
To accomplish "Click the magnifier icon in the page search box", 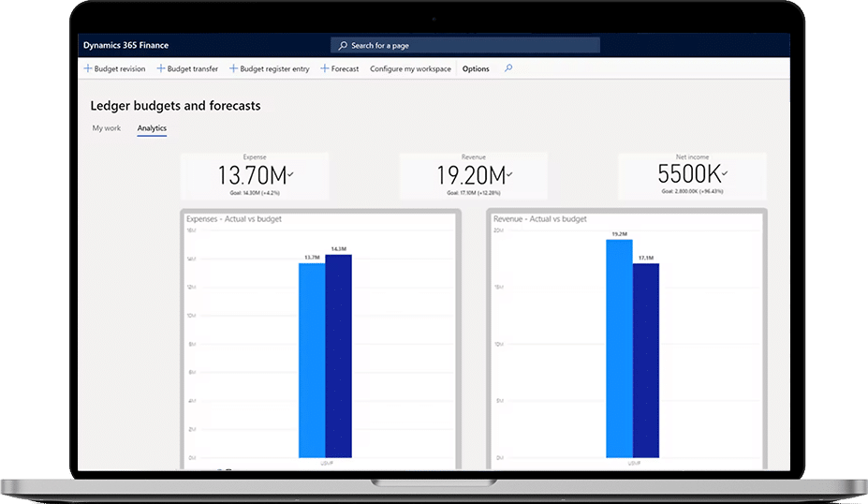I will pos(343,45).
